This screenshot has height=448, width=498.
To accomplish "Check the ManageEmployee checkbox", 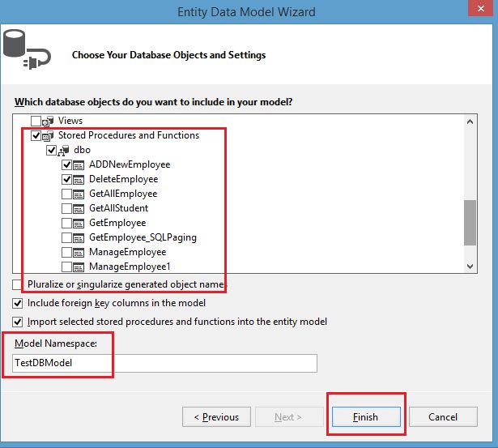I will pos(66,252).
